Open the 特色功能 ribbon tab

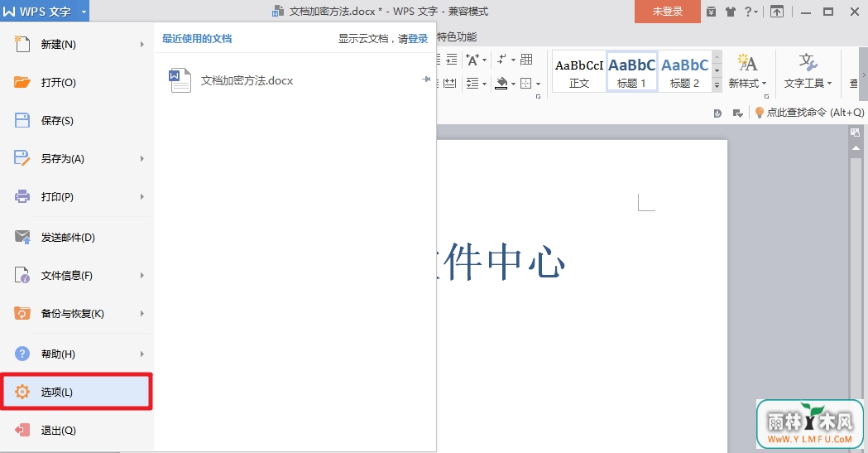point(457,37)
